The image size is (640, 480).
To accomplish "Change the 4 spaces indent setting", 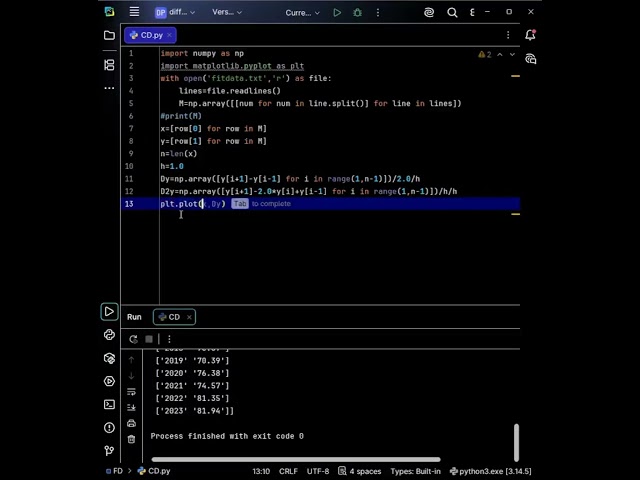I will 360,471.
